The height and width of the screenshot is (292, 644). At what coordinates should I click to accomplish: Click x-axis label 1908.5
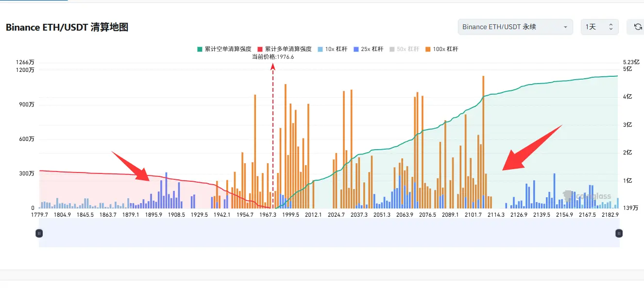coord(176,215)
